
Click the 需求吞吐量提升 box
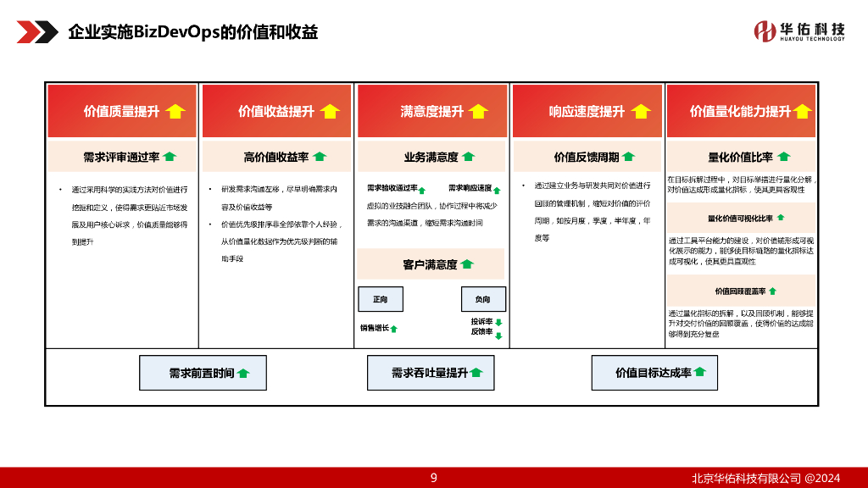click(x=431, y=373)
